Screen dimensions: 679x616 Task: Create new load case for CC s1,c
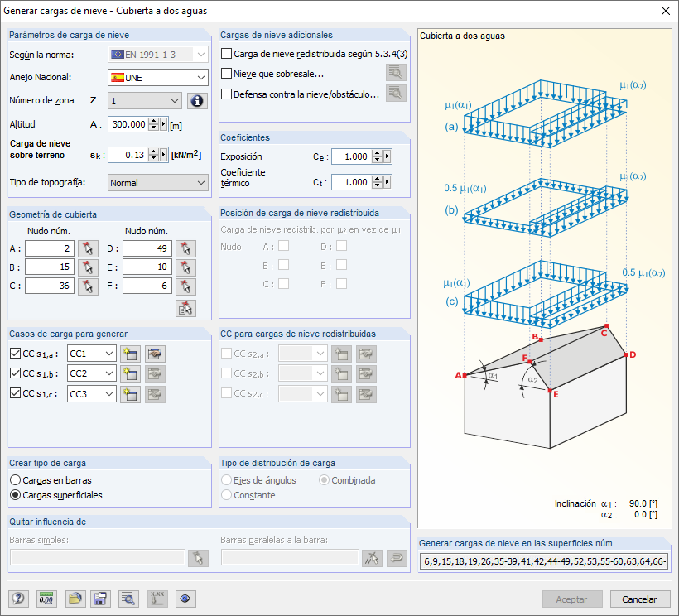point(130,394)
